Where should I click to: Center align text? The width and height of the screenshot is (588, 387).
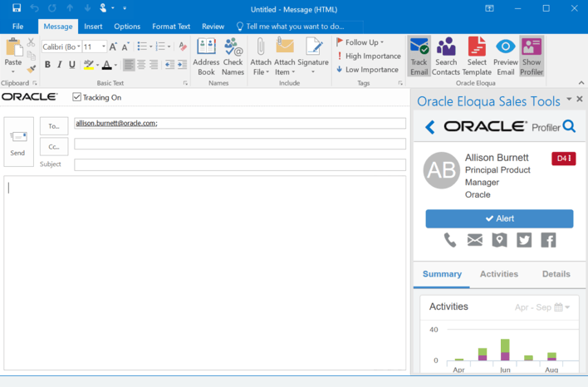tap(141, 65)
